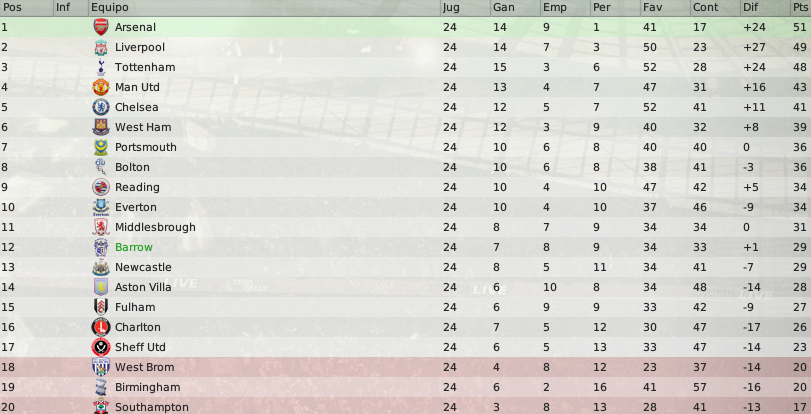Click the Sheff Utd badge icon
811x414 pixels.
[x=101, y=347]
